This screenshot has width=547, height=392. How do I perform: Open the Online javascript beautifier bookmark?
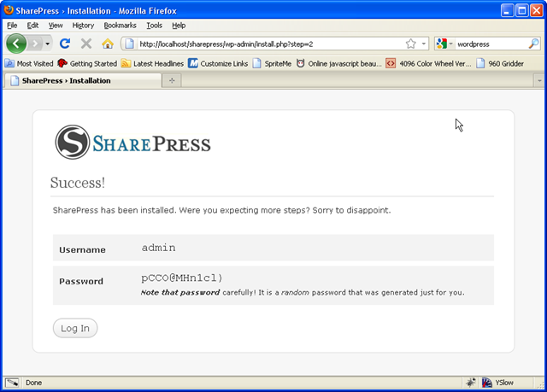click(338, 63)
